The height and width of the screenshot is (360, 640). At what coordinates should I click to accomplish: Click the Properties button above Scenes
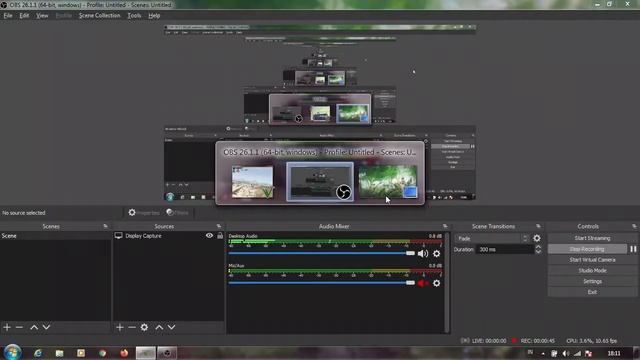144,213
